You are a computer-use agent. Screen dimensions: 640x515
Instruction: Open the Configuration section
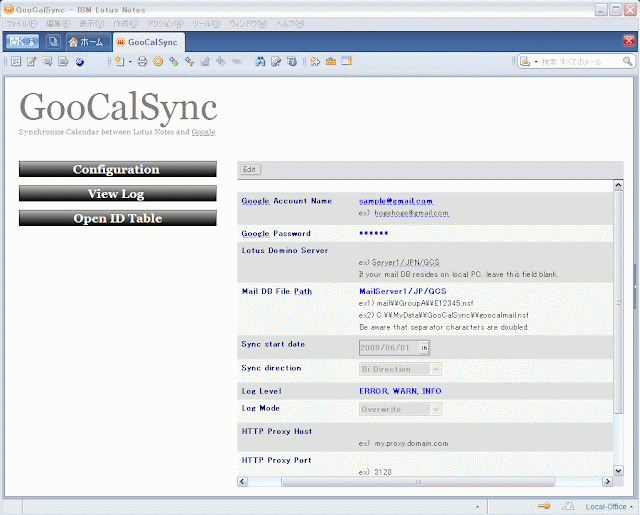point(118,169)
